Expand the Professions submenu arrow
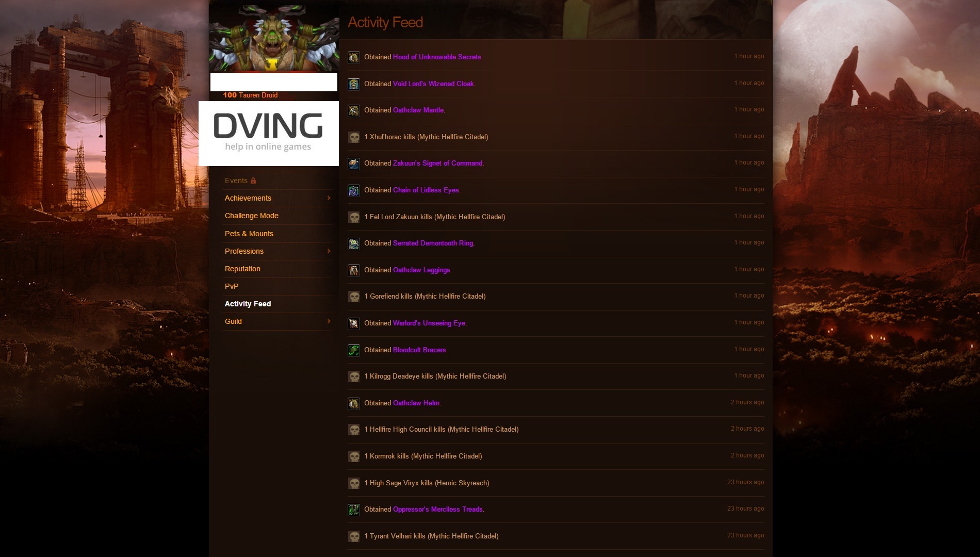 click(x=329, y=251)
